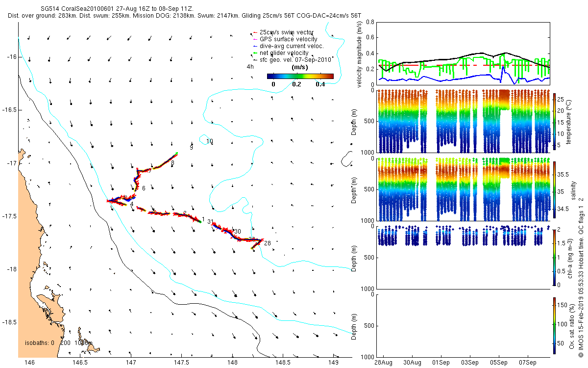Click the 'net glider velocity' legend entry
588x368 pixels.
pyautogui.click(x=284, y=53)
